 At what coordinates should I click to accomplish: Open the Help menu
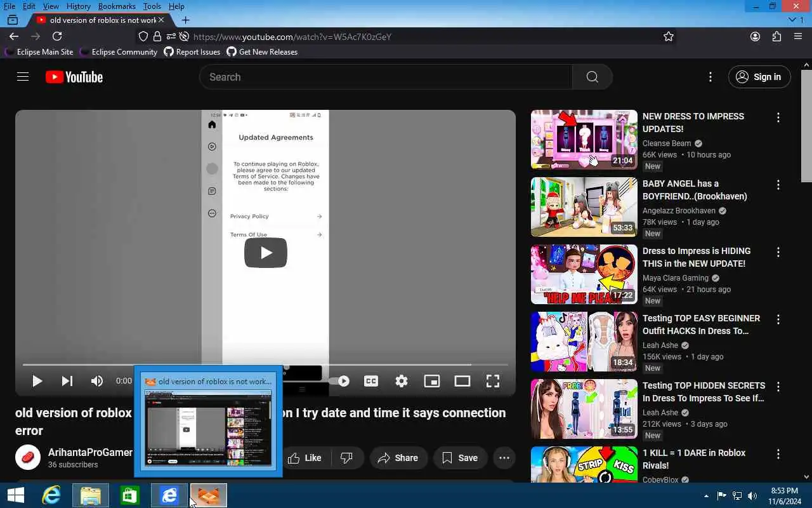coord(176,6)
